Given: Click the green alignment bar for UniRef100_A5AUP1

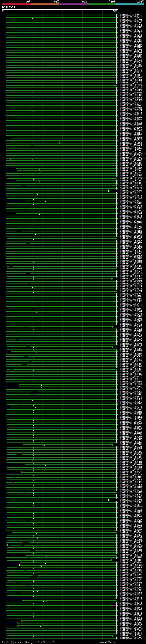Looking at the screenshot, I should click(61, 301).
